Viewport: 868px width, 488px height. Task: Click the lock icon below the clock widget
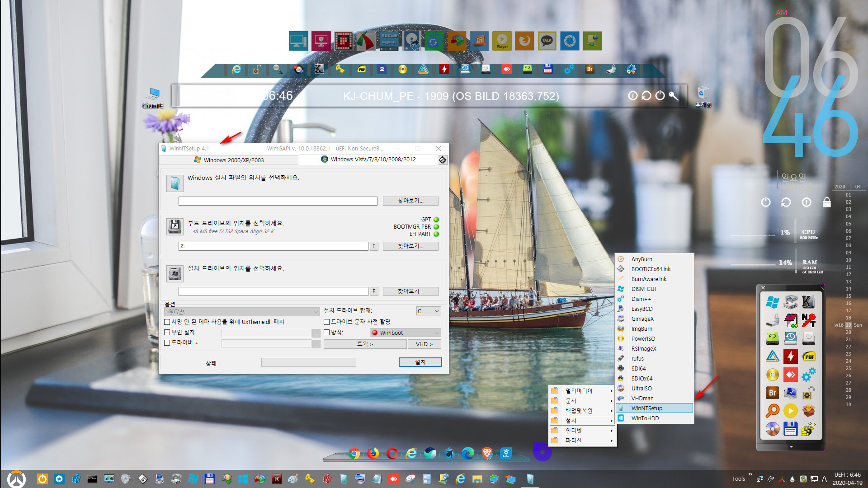[827, 202]
